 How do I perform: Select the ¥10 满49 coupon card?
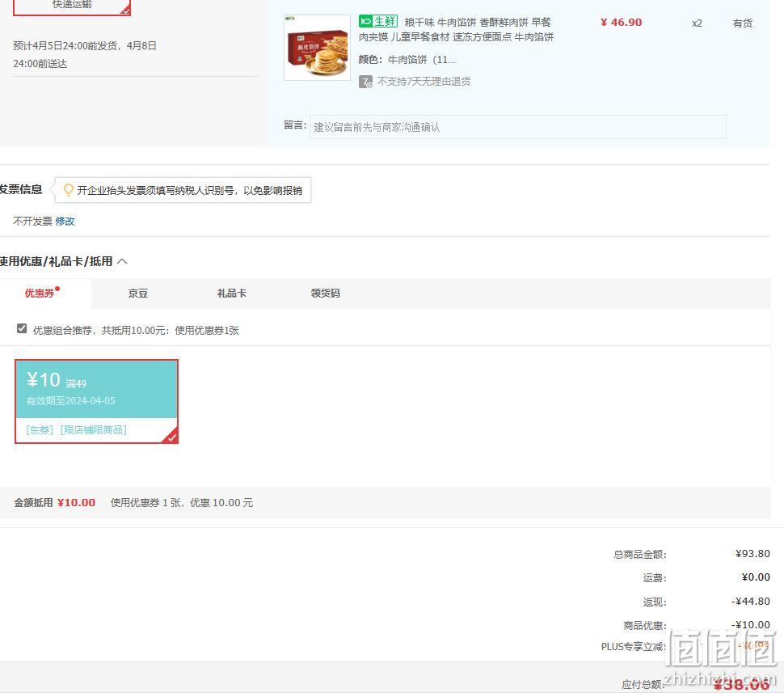(x=96, y=401)
